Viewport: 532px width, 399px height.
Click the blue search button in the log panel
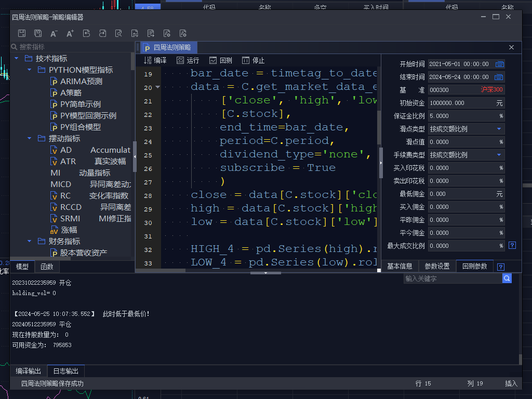pyautogui.click(x=507, y=278)
